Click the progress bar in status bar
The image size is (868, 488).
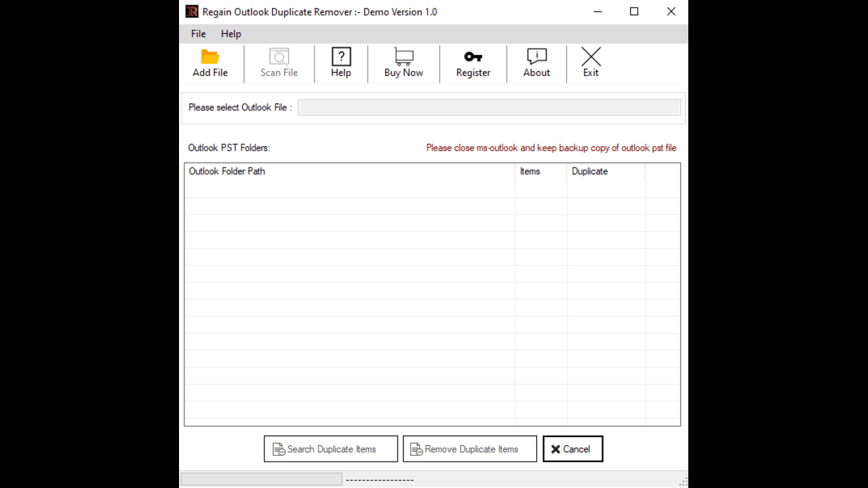[x=262, y=479]
